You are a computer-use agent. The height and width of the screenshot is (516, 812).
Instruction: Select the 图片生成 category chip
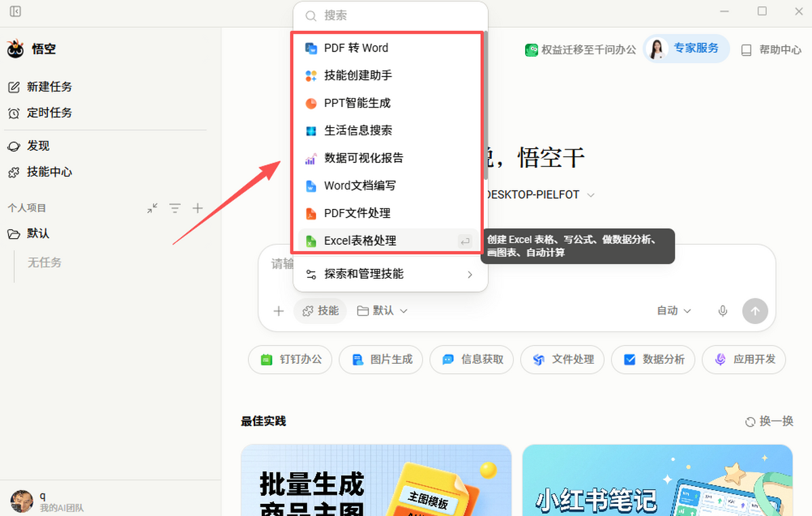[x=381, y=360]
